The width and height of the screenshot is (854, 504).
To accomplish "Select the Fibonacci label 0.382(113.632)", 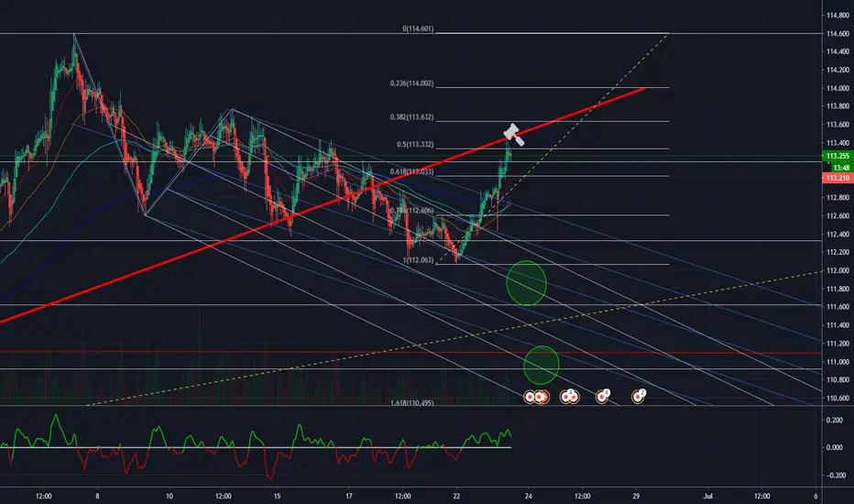I will pos(411,117).
